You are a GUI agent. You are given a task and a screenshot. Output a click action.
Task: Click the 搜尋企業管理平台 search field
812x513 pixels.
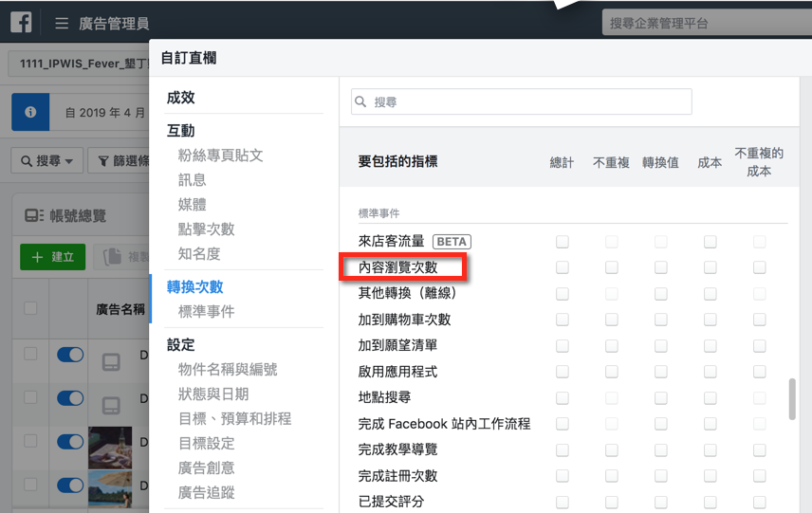tap(702, 23)
